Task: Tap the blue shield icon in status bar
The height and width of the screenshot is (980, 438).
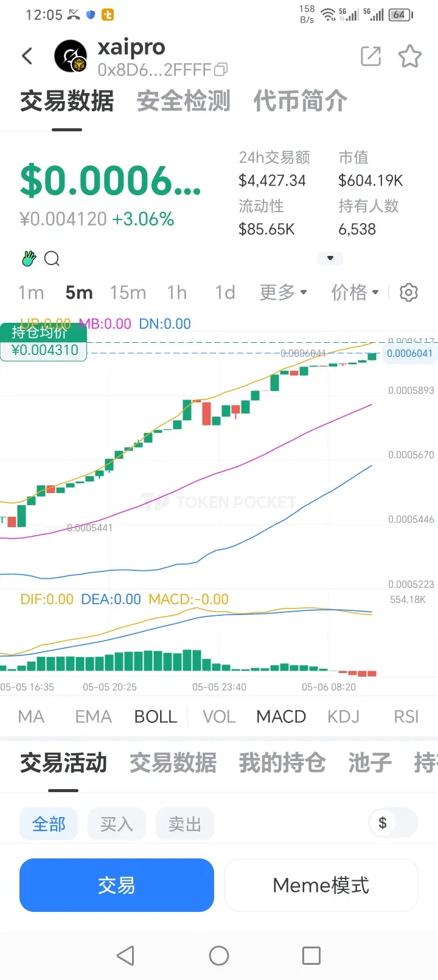Action: (x=91, y=15)
